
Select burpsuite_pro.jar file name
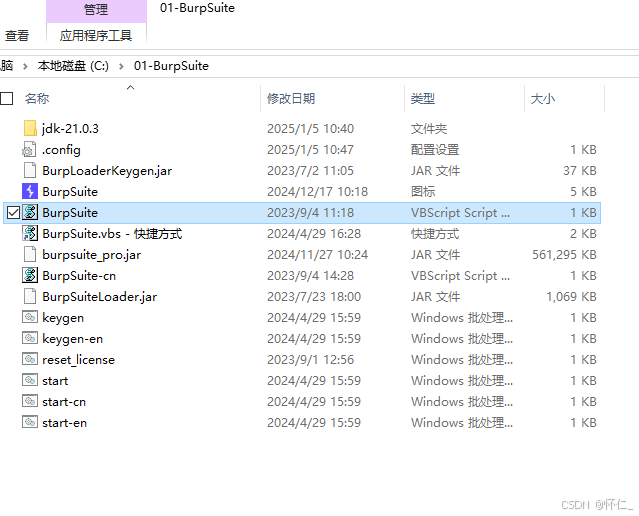(x=92, y=255)
